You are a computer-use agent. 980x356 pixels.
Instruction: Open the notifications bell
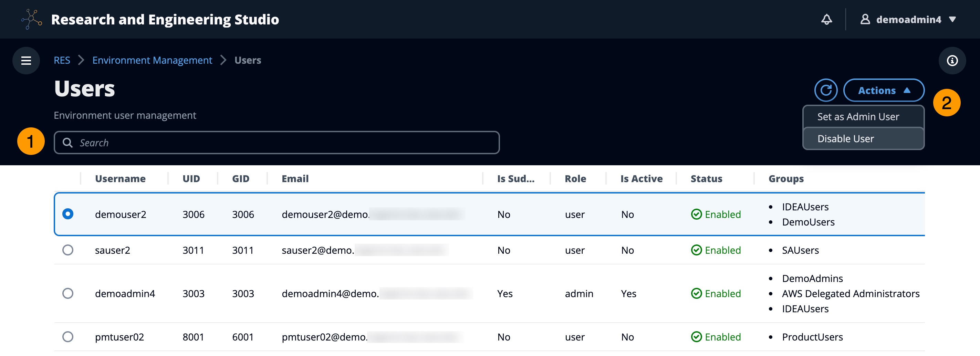click(826, 19)
